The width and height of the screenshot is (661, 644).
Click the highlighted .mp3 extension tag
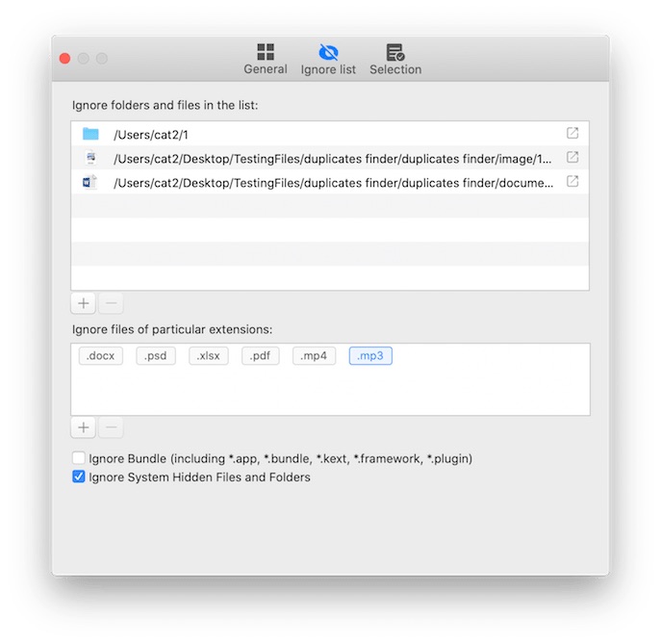pyautogui.click(x=370, y=355)
